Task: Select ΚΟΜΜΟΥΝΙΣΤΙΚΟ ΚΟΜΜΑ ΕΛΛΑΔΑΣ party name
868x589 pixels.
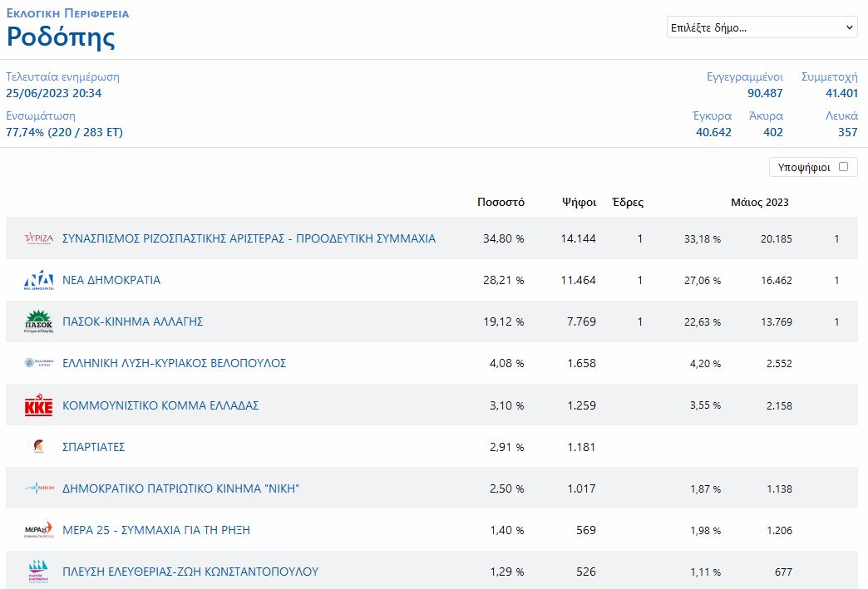Action: 160,405
